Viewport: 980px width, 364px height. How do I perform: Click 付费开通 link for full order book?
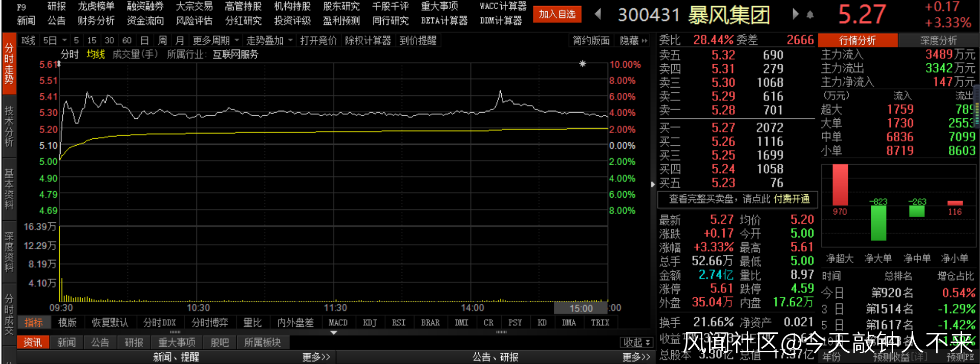tap(792, 199)
